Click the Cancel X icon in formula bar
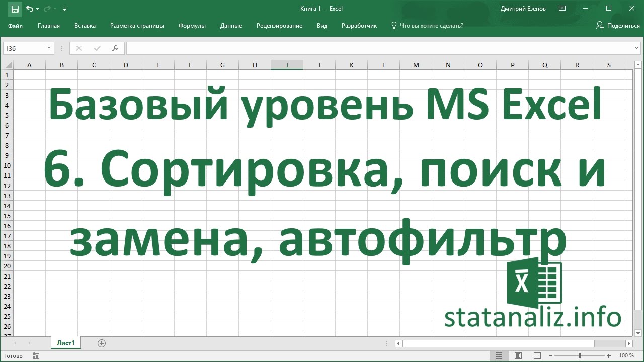 pyautogui.click(x=79, y=48)
